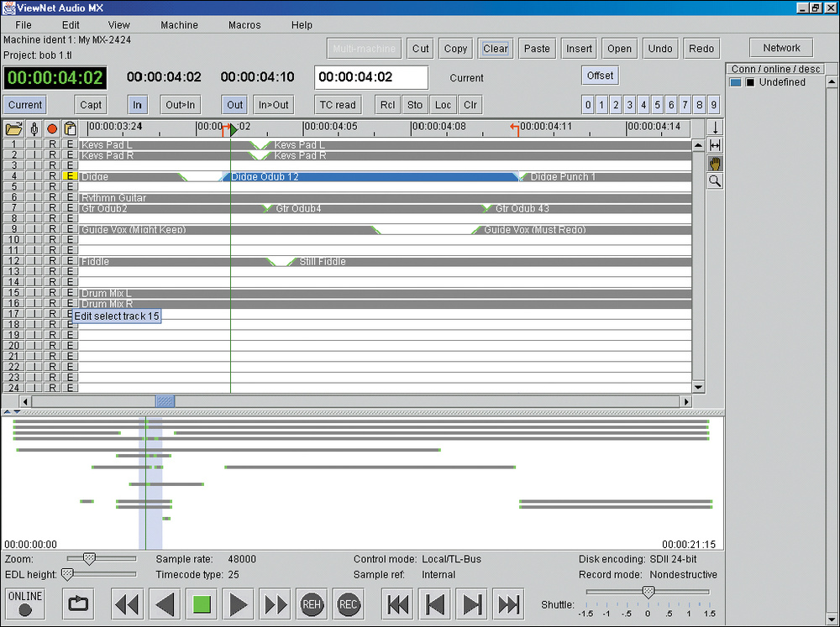The width and height of the screenshot is (840, 627).
Task: Arm record R button on track 1
Action: tap(52, 145)
